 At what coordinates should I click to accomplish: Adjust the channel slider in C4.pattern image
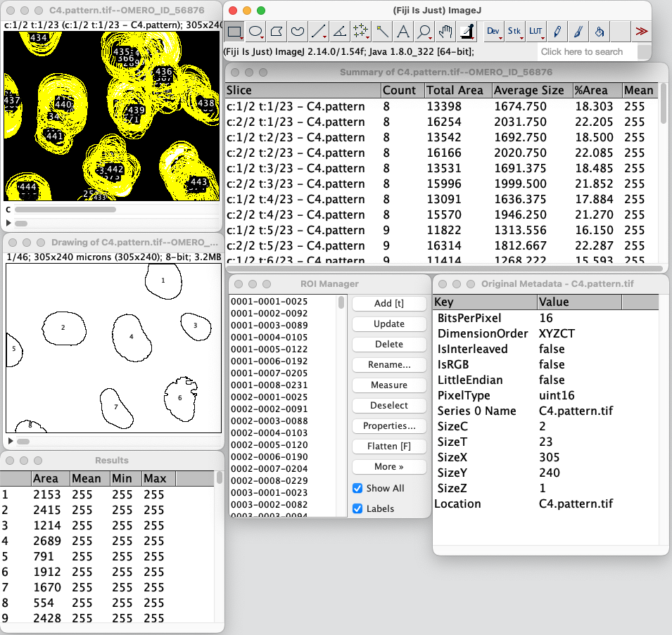[65, 210]
